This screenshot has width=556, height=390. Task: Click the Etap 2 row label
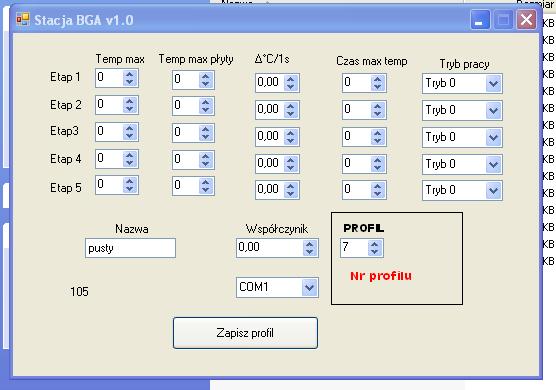[66, 105]
